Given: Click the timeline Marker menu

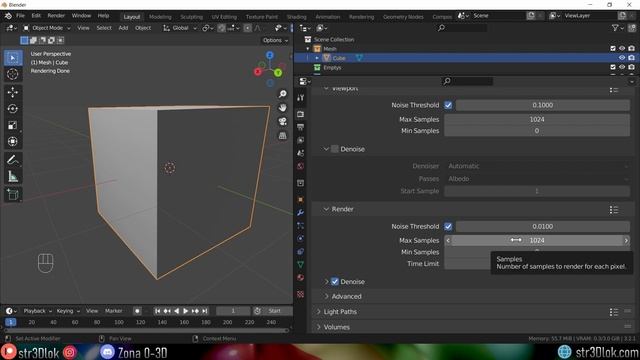Looking at the screenshot, I should click(x=113, y=311).
